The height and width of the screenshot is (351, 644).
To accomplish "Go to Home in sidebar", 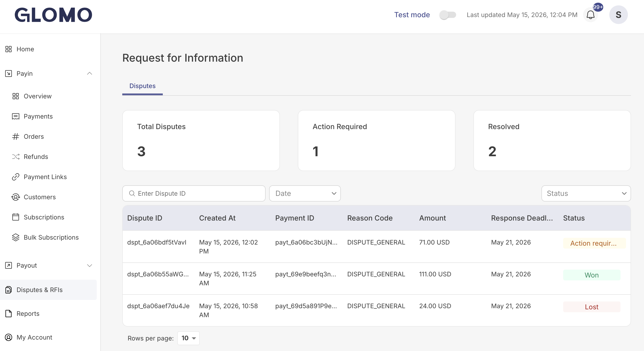I will (x=25, y=49).
